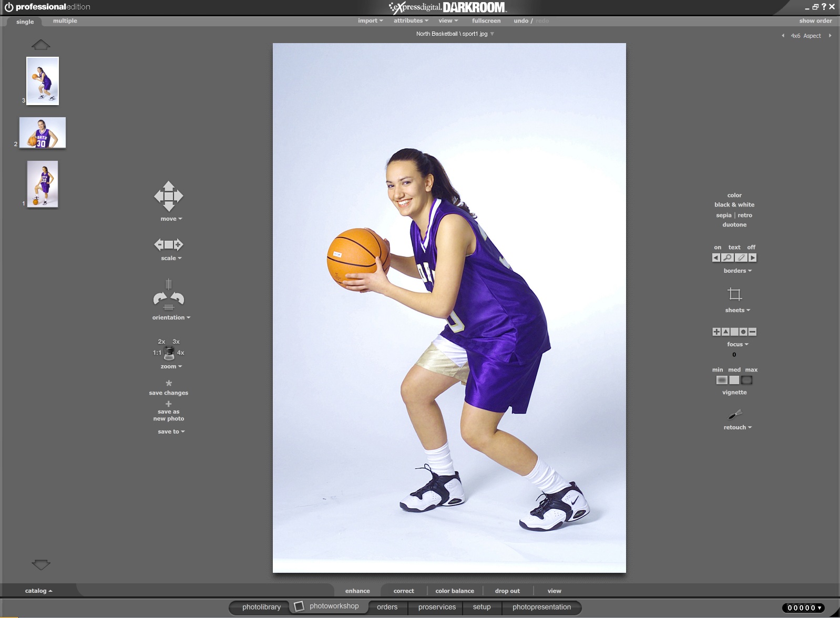Open the borders dropdown

pos(737,271)
